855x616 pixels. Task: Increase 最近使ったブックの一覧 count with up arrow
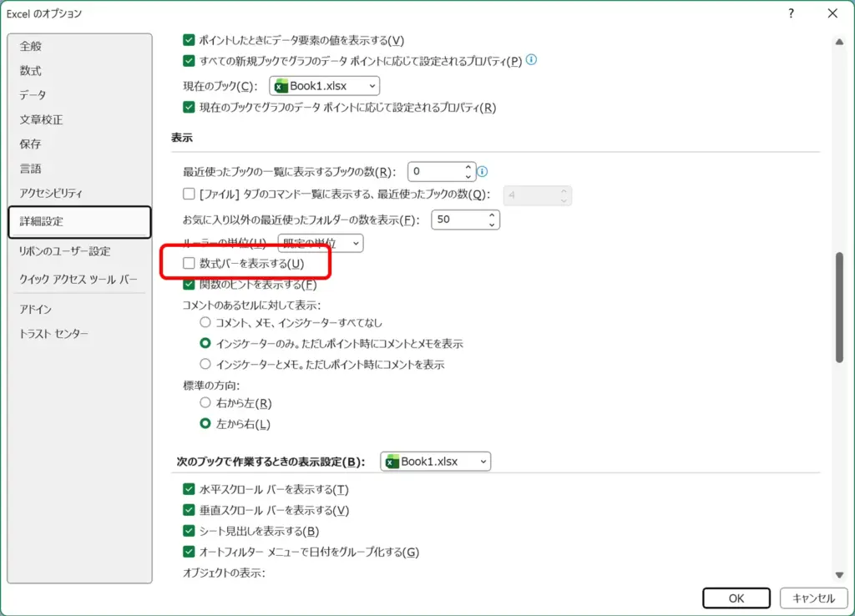pyautogui.click(x=468, y=167)
